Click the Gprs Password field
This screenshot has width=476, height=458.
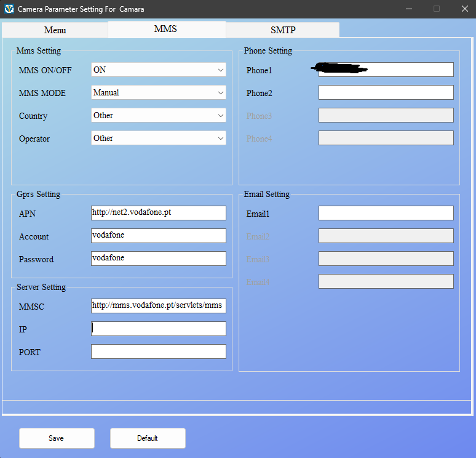click(x=159, y=259)
